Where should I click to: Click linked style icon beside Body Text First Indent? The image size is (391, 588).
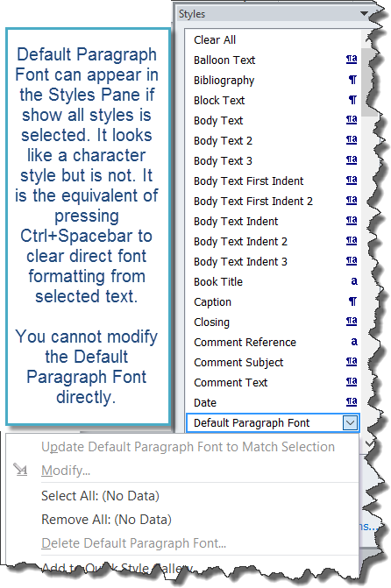click(x=352, y=181)
